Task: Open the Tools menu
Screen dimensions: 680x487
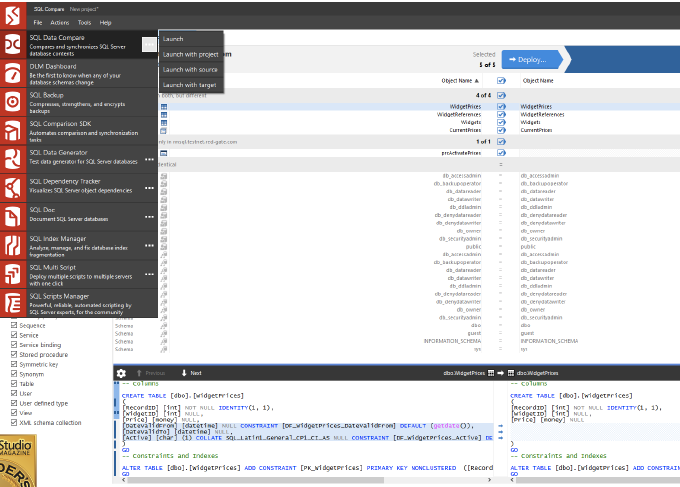Action: click(x=84, y=21)
